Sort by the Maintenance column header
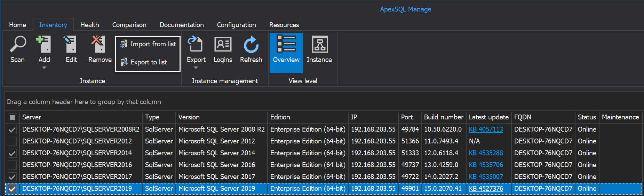 click(x=620, y=117)
